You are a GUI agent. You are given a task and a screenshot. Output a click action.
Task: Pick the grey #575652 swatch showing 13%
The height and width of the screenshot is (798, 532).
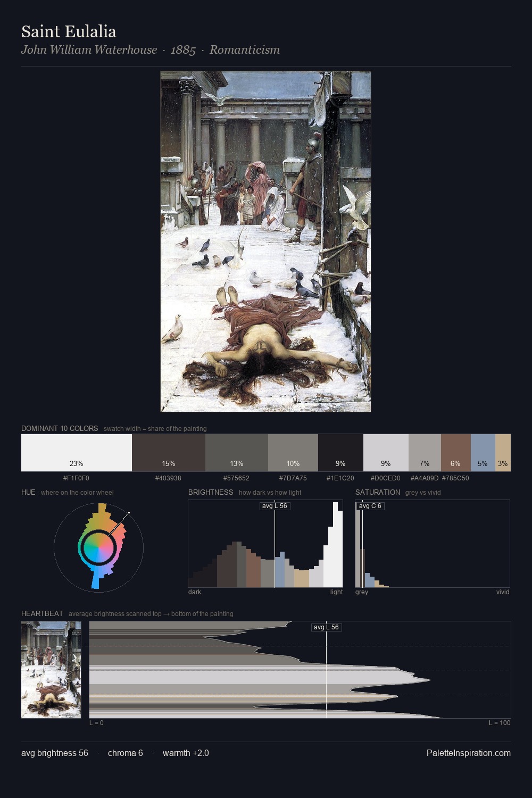point(237,453)
